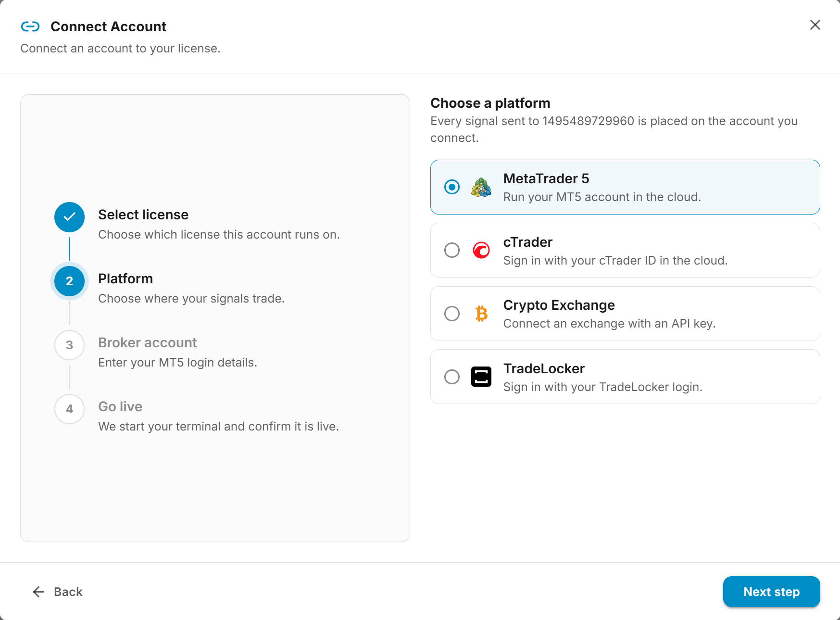This screenshot has height=620, width=840.
Task: Click 'Choose which license this account runs on.' text
Action: pyautogui.click(x=219, y=235)
